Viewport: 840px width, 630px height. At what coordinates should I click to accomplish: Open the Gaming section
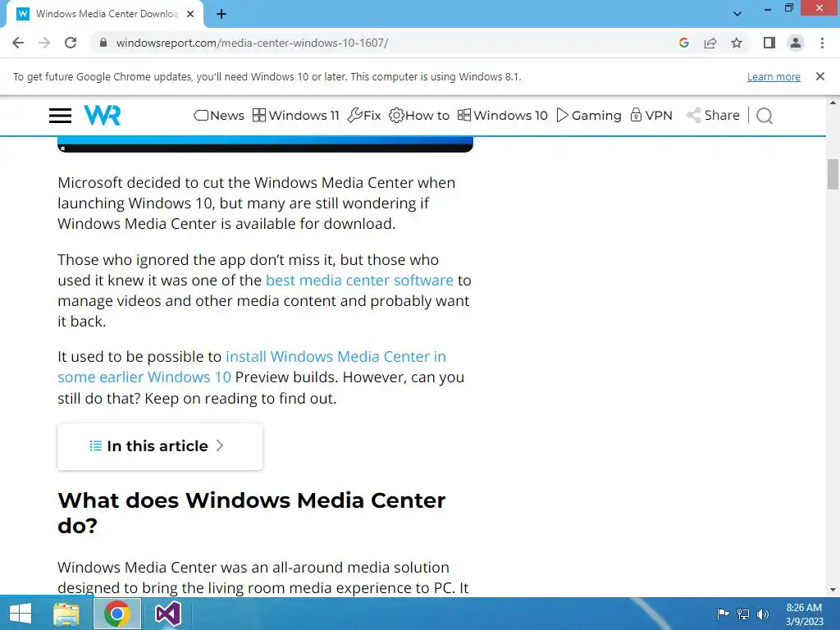point(589,115)
